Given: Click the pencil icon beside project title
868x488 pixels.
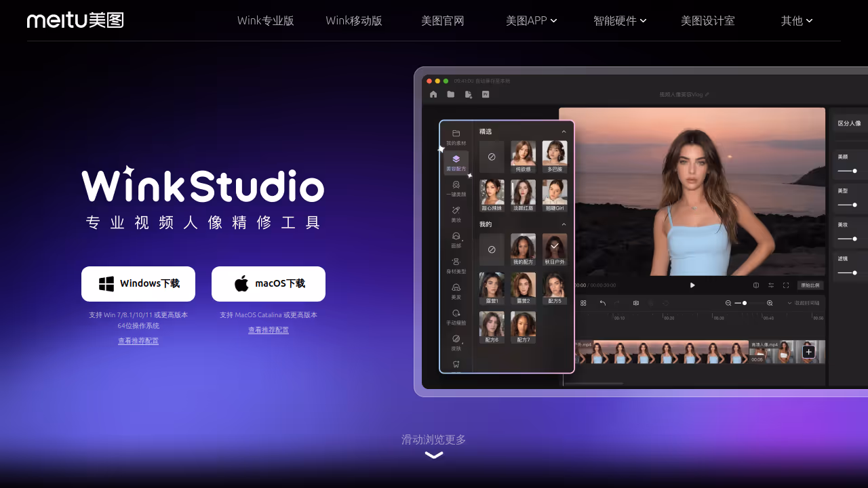Looking at the screenshot, I should [707, 95].
